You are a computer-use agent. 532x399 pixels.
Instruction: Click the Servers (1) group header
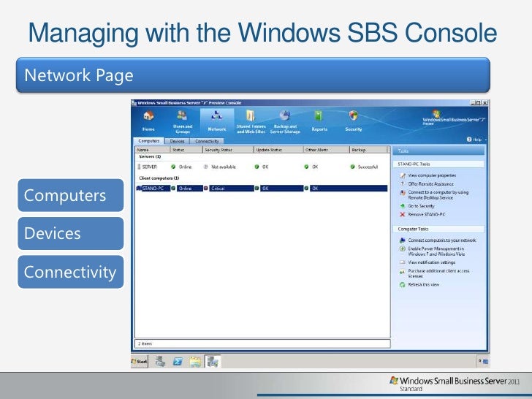(x=150, y=156)
